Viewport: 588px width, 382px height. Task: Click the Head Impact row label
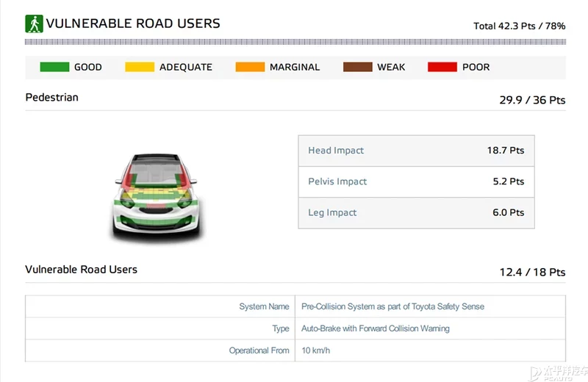click(x=336, y=151)
